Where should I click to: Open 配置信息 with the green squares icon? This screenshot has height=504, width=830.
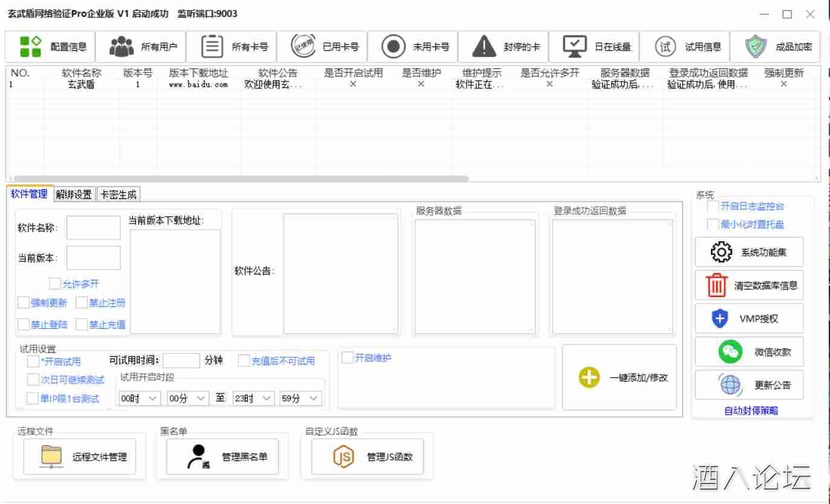pyautogui.click(x=30, y=47)
